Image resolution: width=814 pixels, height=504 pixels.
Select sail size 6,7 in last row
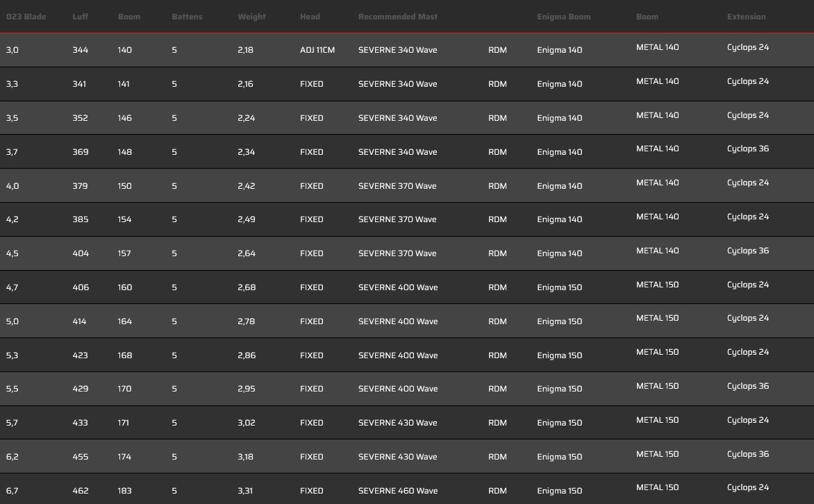(12, 491)
